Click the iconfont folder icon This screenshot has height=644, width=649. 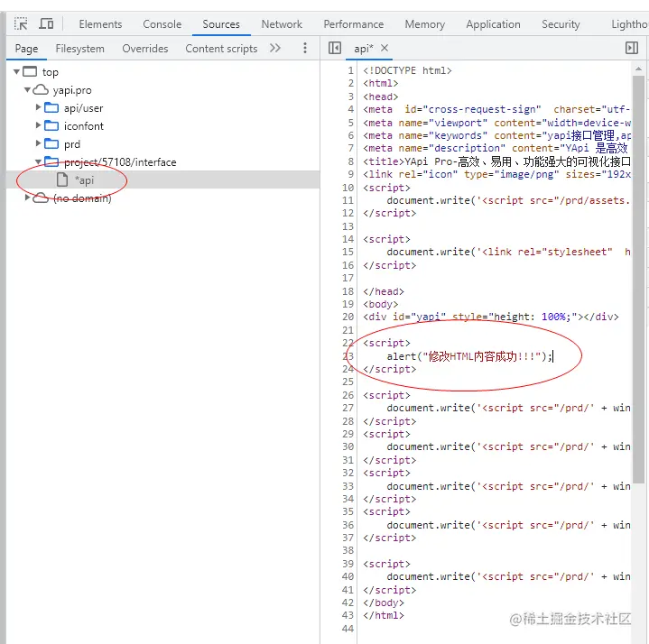point(51,125)
